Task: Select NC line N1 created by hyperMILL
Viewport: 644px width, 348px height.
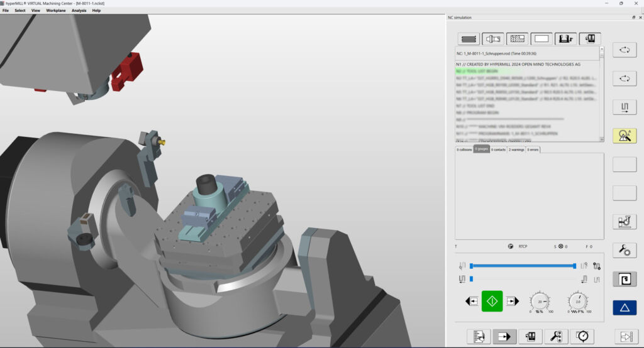Action: coord(518,65)
